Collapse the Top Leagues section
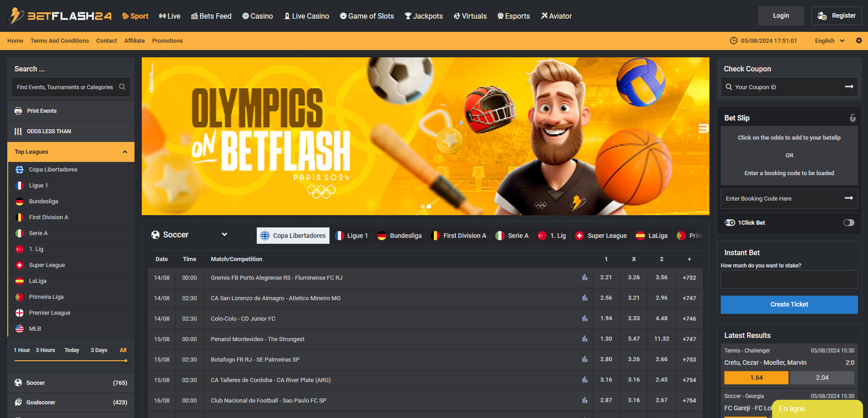Viewport: 868px width, 418px height. [71, 152]
